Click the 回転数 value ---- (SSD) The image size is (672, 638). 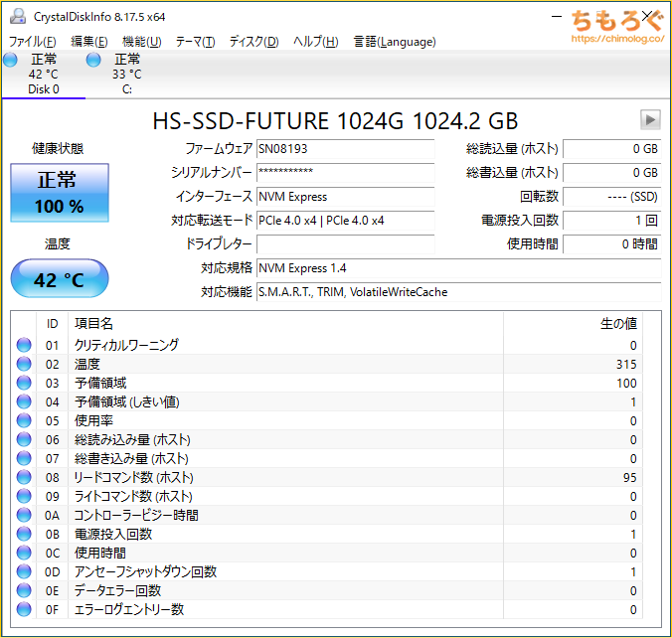(612, 197)
